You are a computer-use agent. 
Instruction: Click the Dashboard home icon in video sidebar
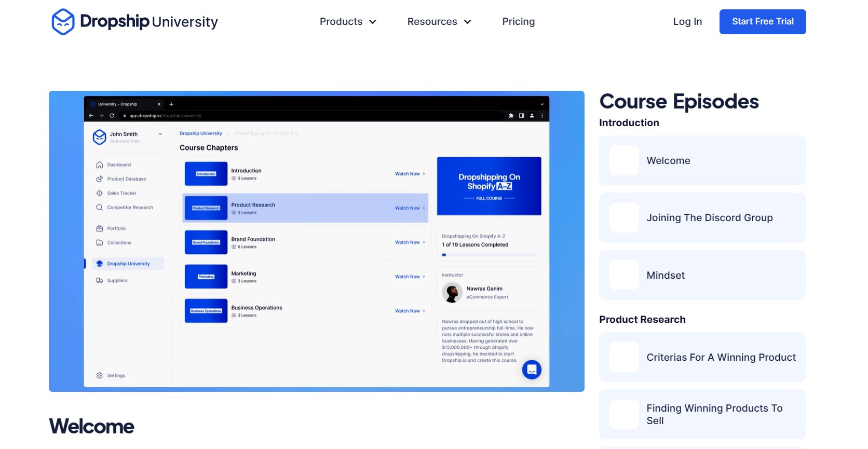[x=99, y=165]
